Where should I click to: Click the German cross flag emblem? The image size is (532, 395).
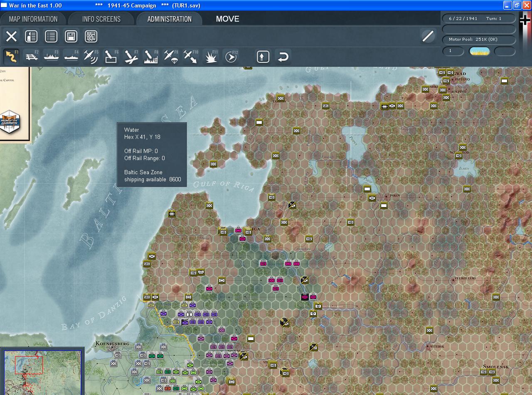coord(525,20)
